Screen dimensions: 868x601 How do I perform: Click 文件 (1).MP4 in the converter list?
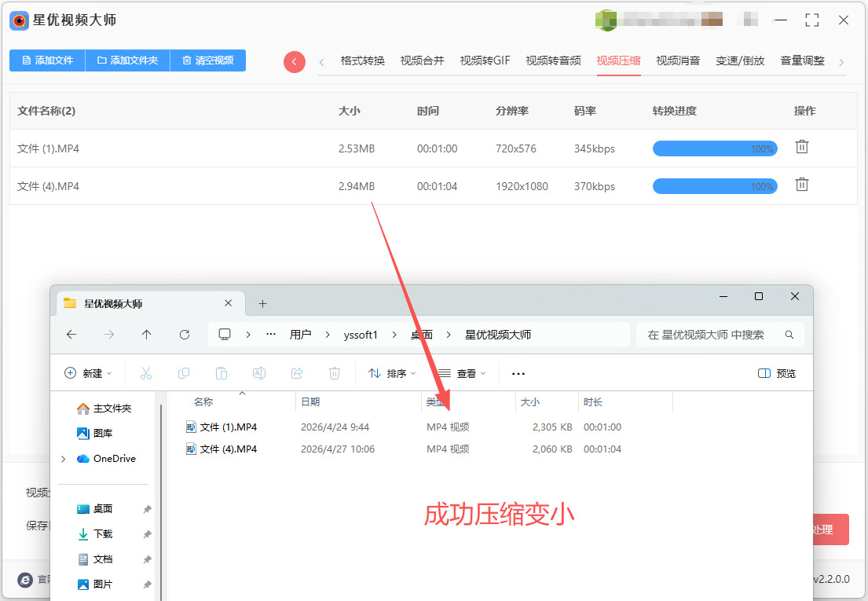[48, 148]
